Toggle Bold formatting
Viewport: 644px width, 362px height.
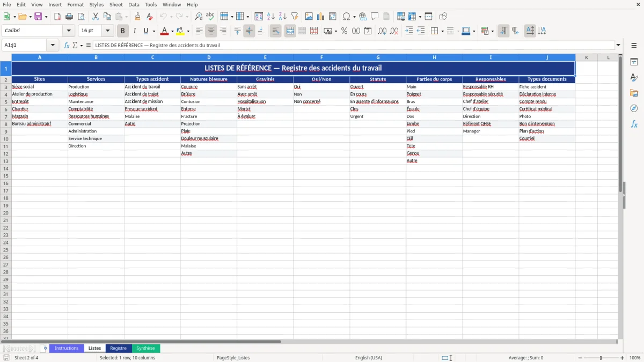coord(122,31)
